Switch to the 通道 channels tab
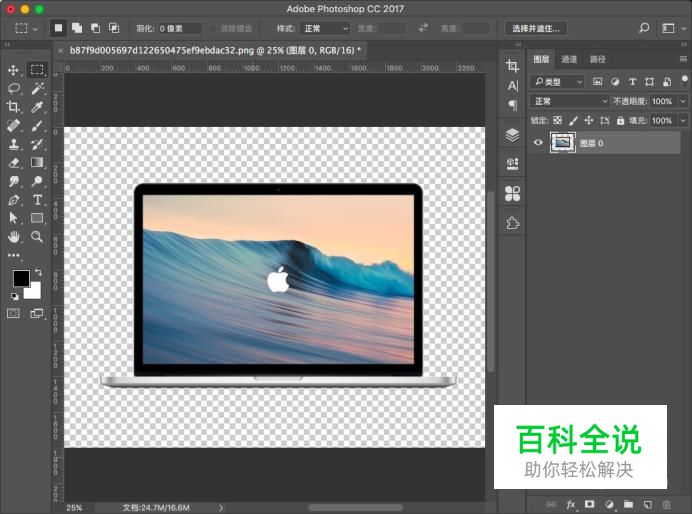 (569, 59)
